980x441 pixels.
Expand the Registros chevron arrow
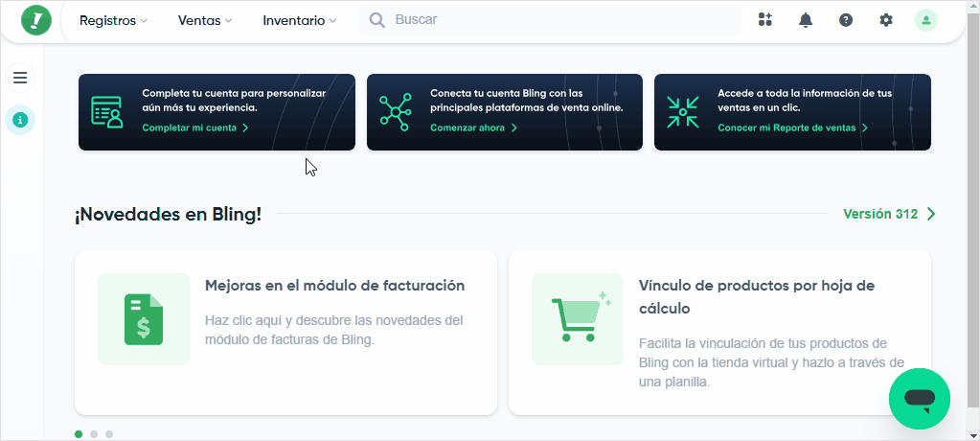click(144, 21)
